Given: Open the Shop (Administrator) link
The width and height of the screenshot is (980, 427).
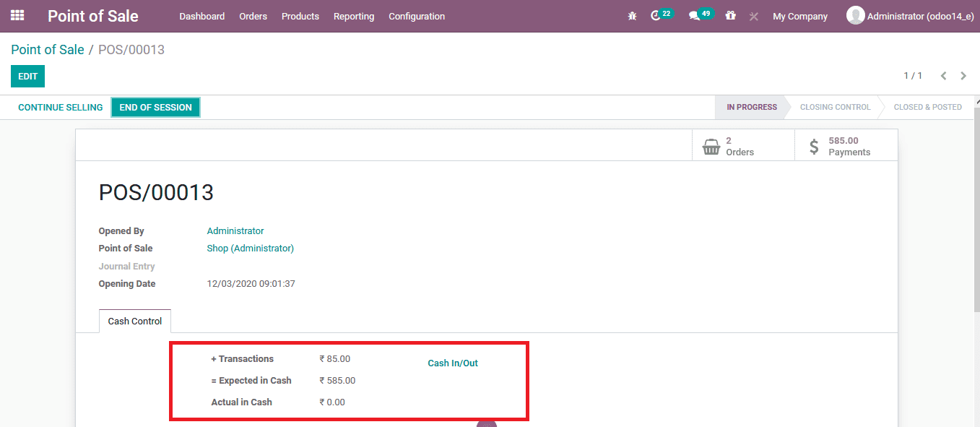Looking at the screenshot, I should coord(251,248).
